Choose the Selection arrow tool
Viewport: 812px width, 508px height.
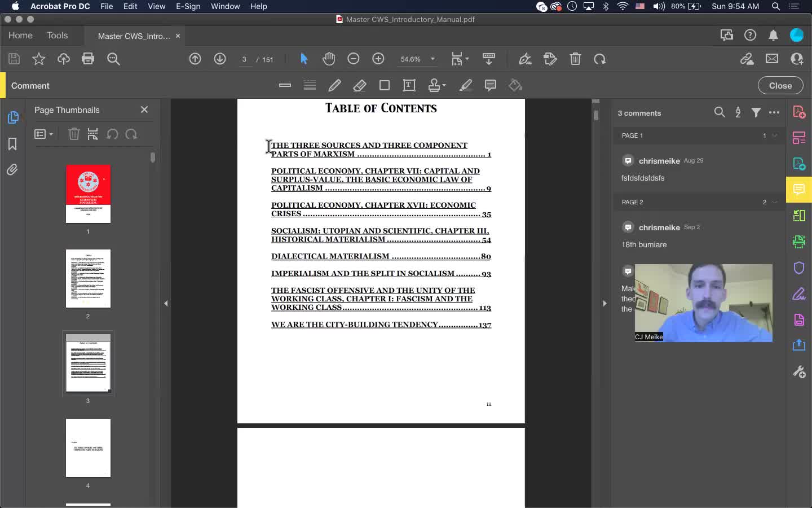coord(304,59)
